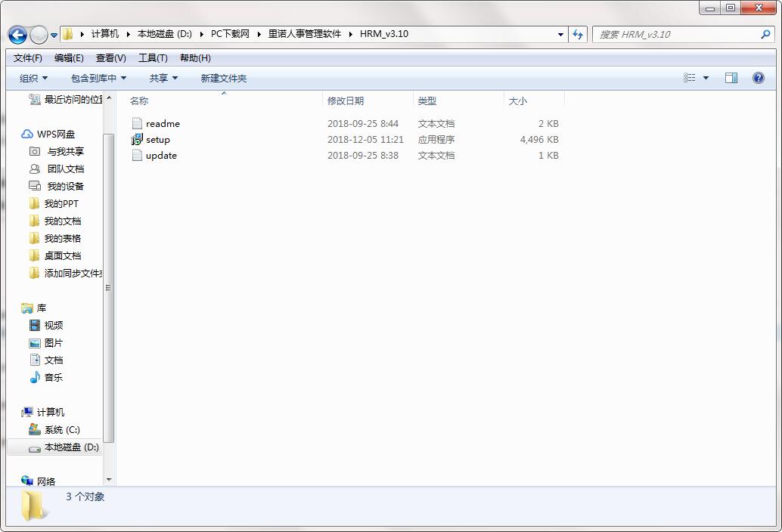Click 里诺人事管理软件 in the breadcrumb
The height and width of the screenshot is (532, 782).
click(305, 34)
